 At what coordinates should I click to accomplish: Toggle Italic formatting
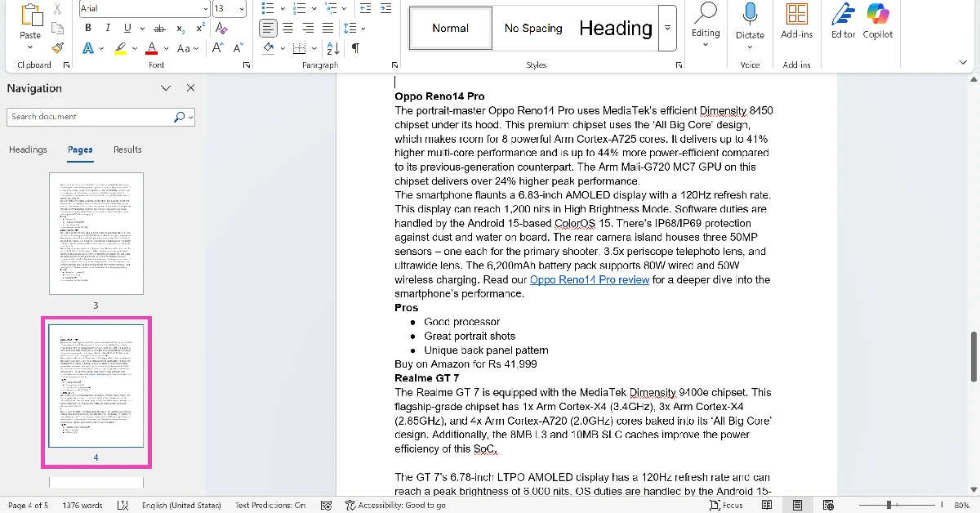pos(106,27)
